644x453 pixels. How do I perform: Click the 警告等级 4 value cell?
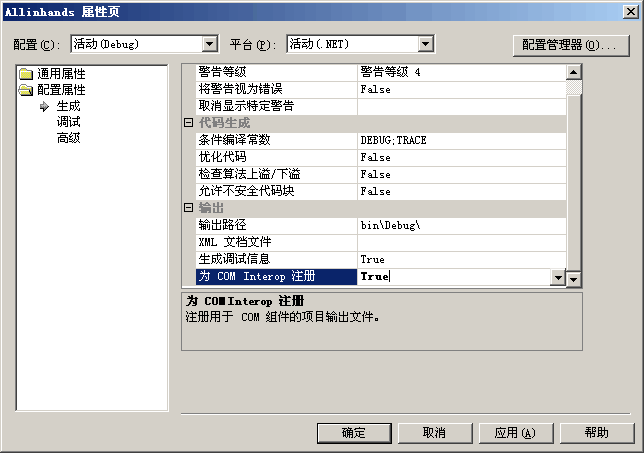tap(462, 72)
